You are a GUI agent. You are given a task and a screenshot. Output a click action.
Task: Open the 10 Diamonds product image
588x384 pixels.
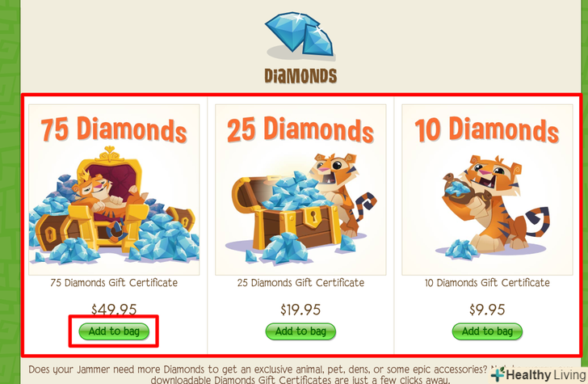coord(487,190)
